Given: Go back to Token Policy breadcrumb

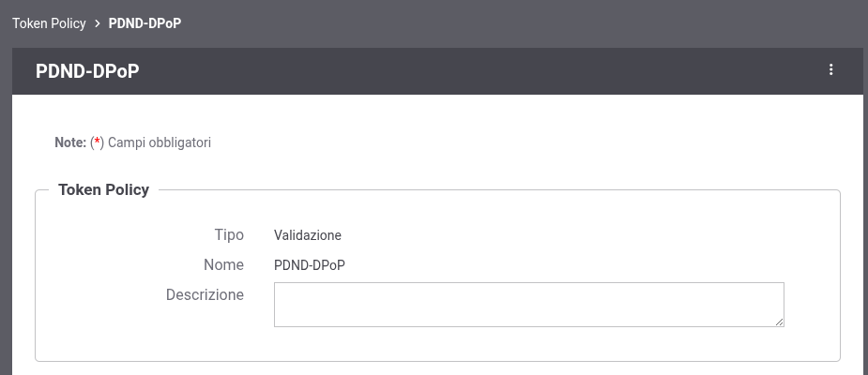Looking at the screenshot, I should click(49, 22).
